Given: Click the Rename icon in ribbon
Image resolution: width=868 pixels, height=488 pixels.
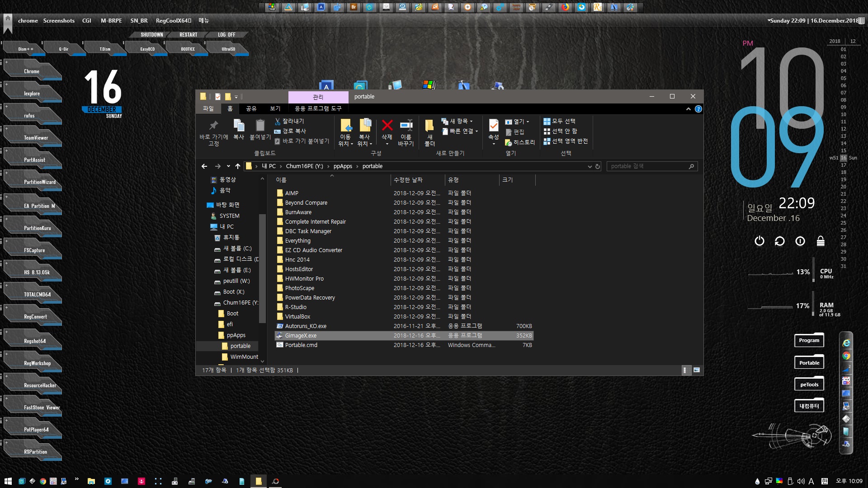Looking at the screenshot, I should 406,125.
